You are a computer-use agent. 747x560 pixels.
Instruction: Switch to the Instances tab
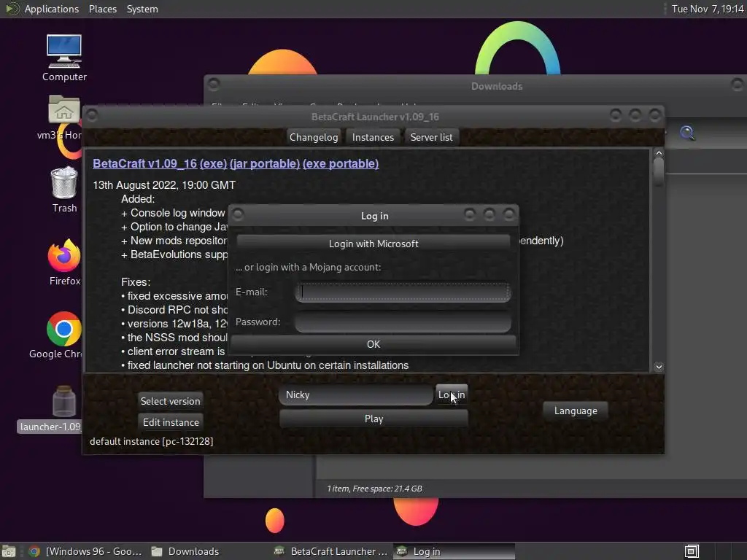[373, 137]
